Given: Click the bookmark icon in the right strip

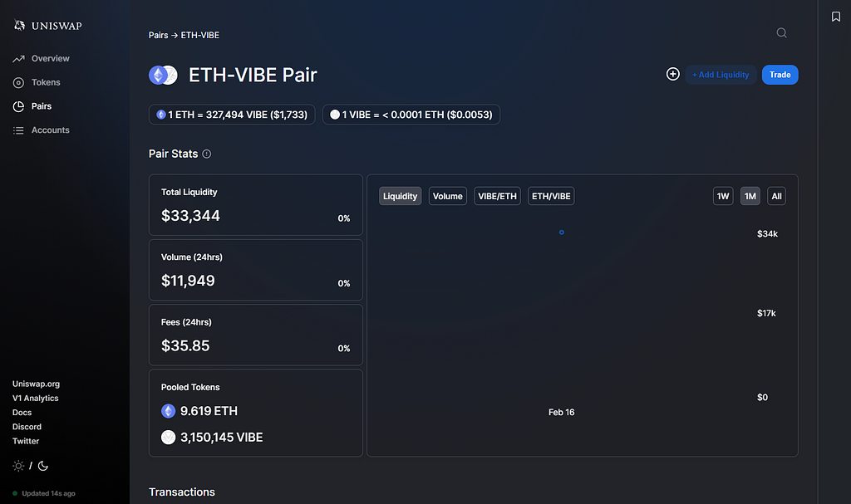Looking at the screenshot, I should click(836, 17).
